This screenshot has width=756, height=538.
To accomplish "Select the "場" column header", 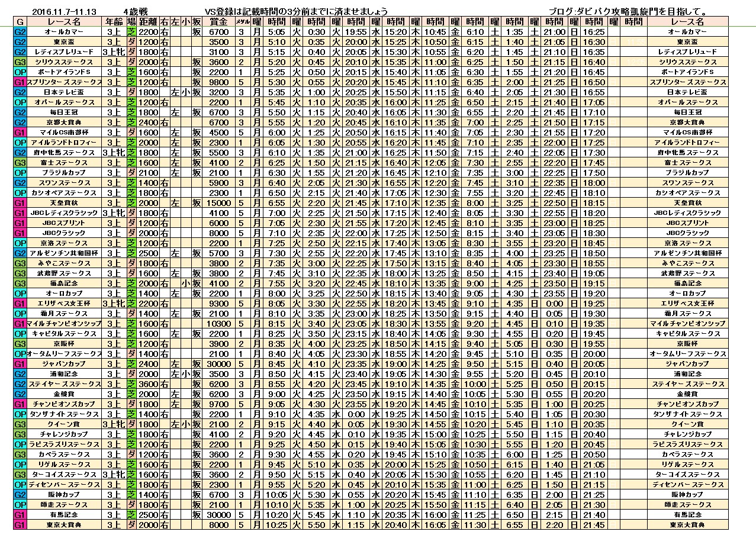I will pos(131,21).
